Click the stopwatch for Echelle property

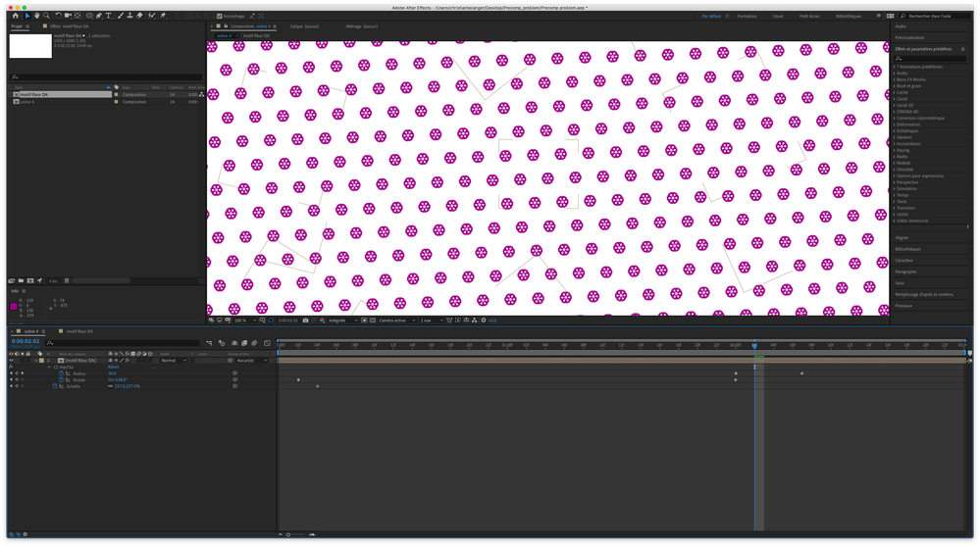(x=55, y=386)
